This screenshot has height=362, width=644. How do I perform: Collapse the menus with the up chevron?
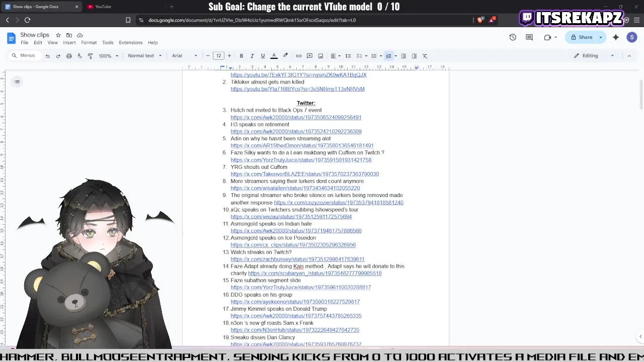click(x=629, y=56)
